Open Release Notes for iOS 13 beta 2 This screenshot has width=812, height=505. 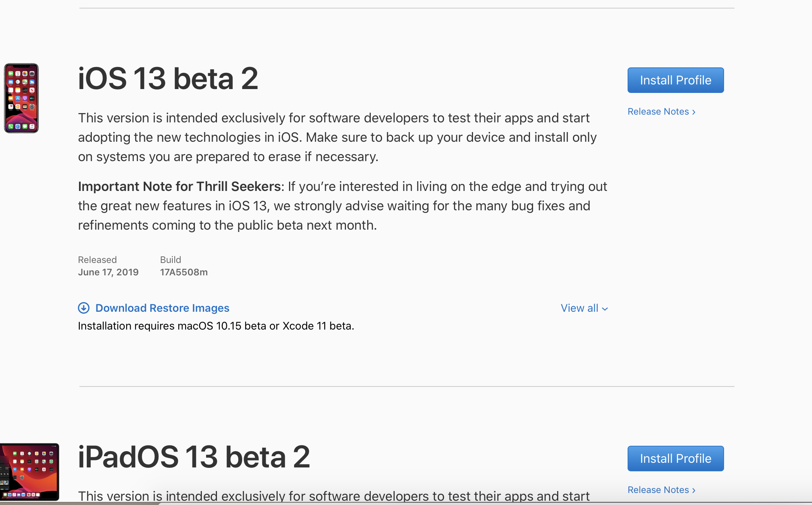click(658, 112)
